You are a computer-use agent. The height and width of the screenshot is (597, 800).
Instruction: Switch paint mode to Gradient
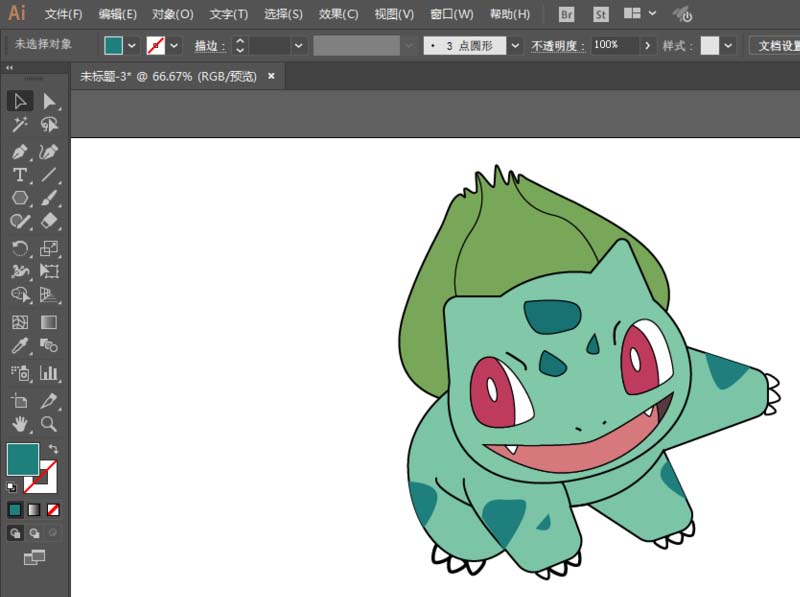(x=34, y=509)
